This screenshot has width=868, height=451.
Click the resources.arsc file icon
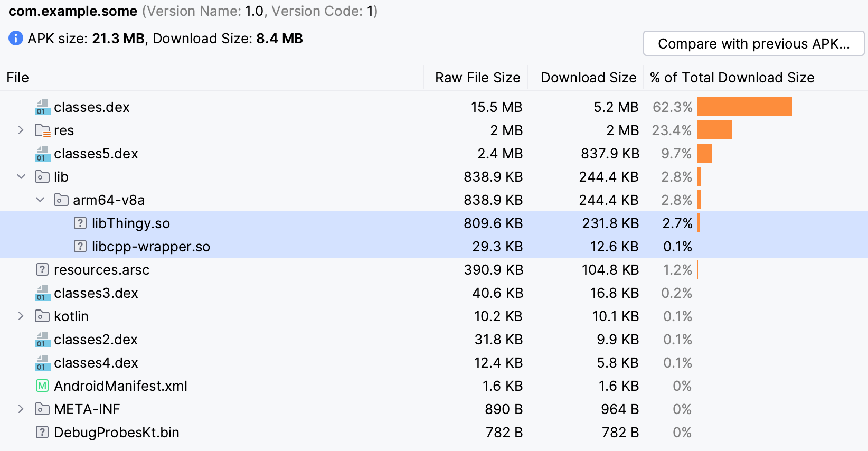(42, 270)
